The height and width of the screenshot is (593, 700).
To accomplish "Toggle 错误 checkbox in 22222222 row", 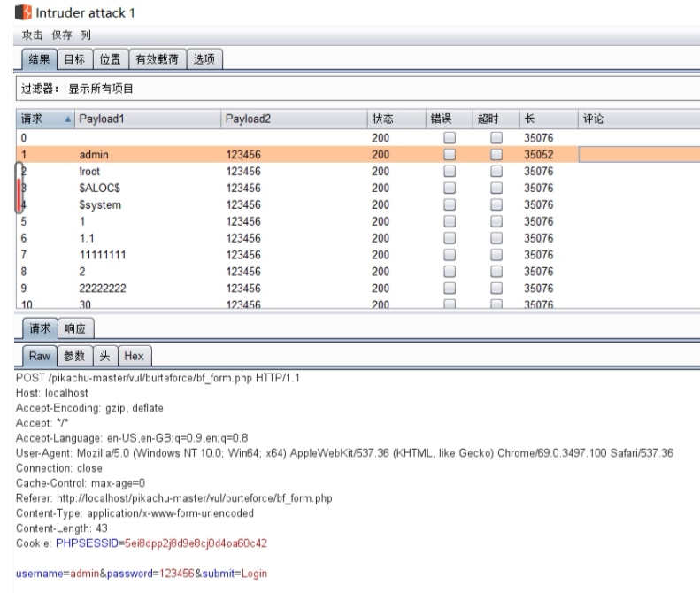I will pos(450,289).
